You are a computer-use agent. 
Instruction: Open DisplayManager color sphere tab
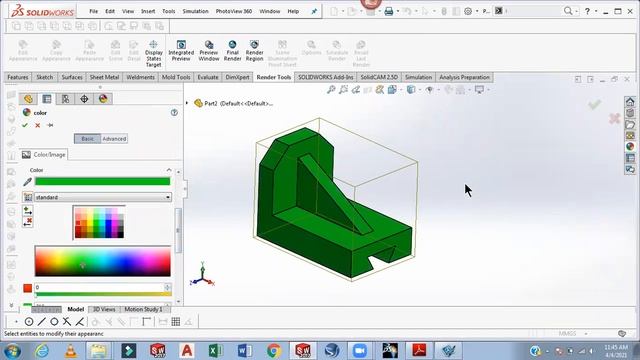(103, 99)
